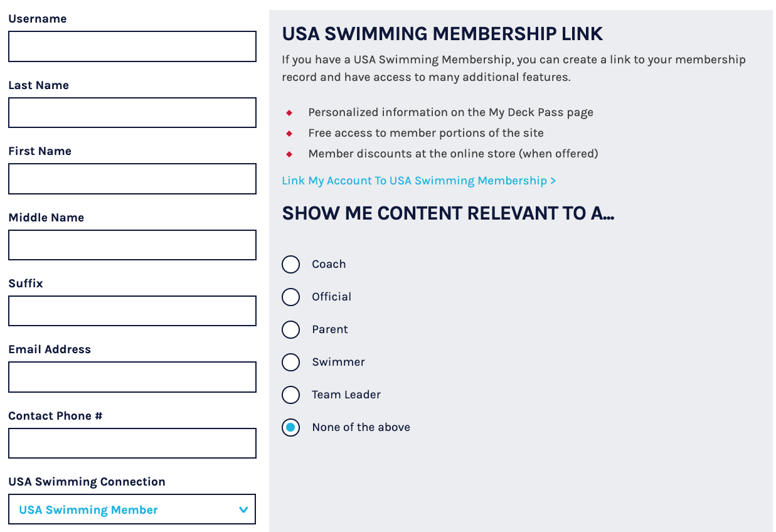This screenshot has height=532, width=776.
Task: Choose None of the above option
Action: coord(291,428)
